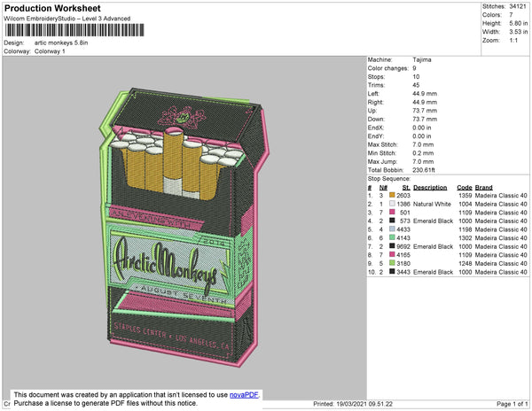Click stitch count 2603 in stop row 1
This screenshot has height=411, width=532.
[x=403, y=196]
